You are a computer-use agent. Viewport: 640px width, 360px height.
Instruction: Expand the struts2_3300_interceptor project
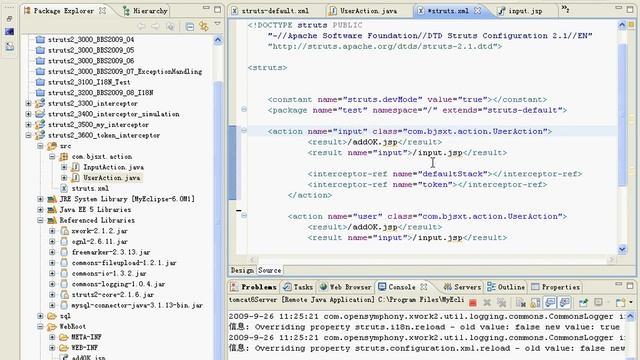tap(29, 103)
